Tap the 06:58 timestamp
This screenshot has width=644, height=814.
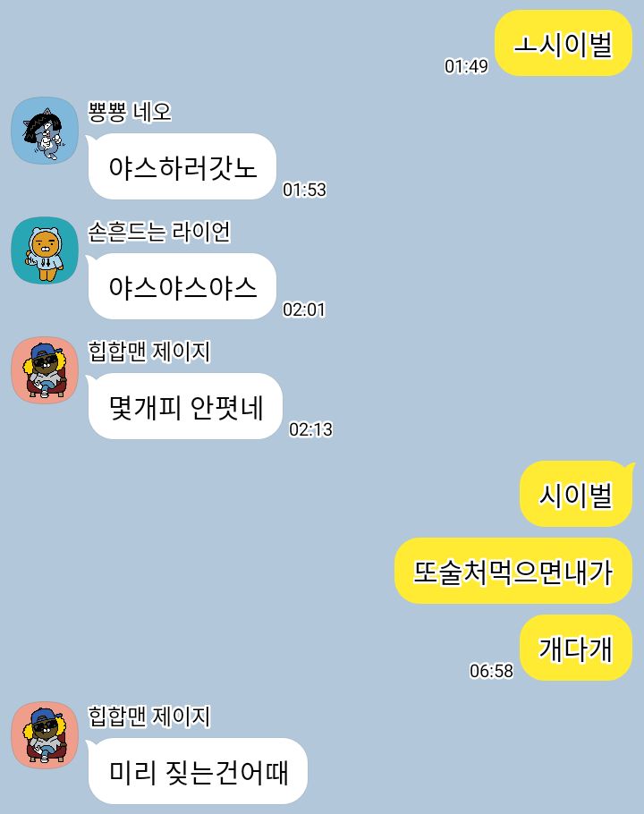491,671
